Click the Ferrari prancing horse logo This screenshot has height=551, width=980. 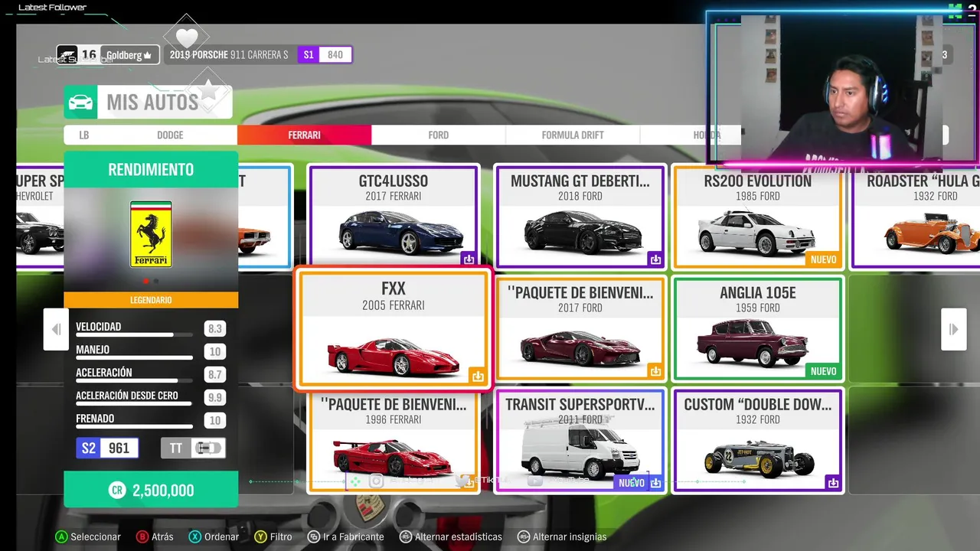click(x=151, y=234)
